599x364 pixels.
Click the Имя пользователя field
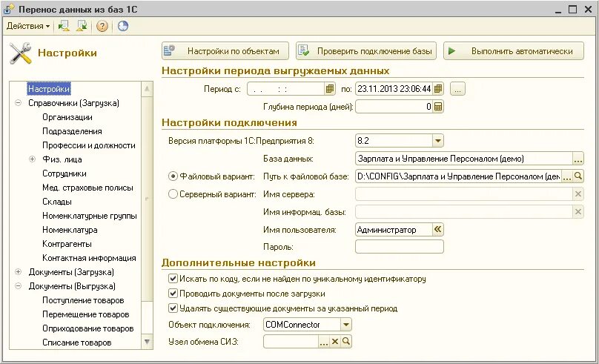coord(394,229)
